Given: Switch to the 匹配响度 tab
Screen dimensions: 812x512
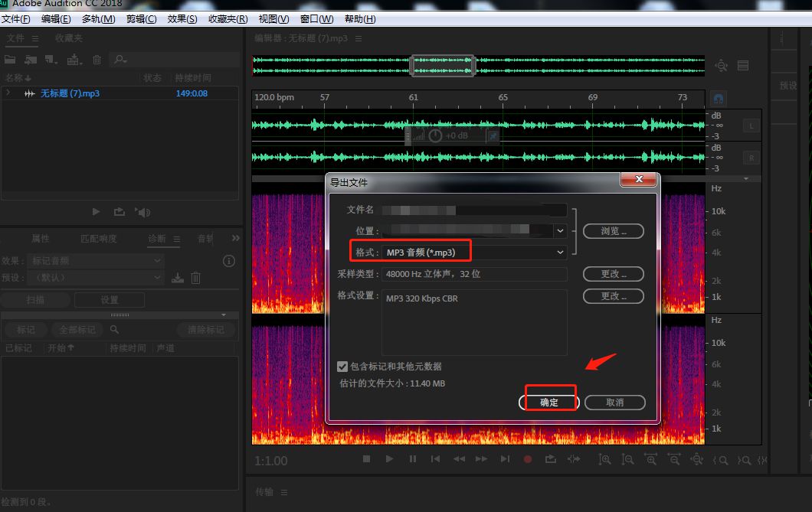Looking at the screenshot, I should pyautogui.click(x=98, y=239).
